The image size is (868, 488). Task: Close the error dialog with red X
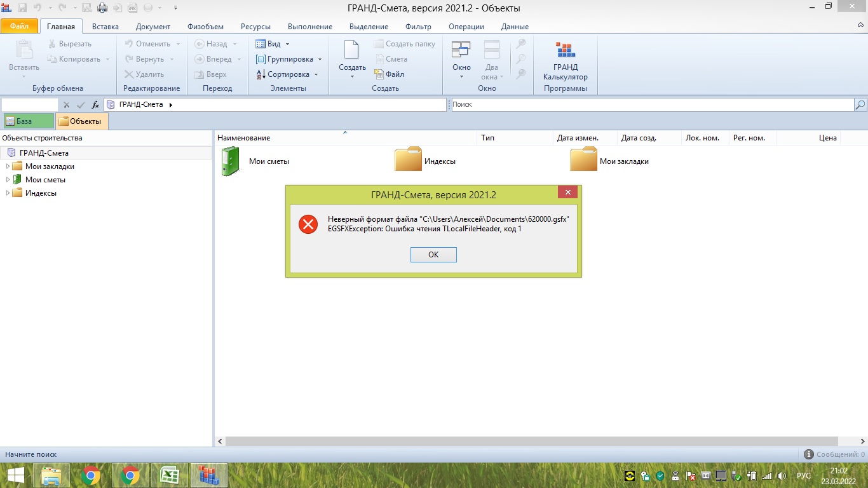(567, 193)
